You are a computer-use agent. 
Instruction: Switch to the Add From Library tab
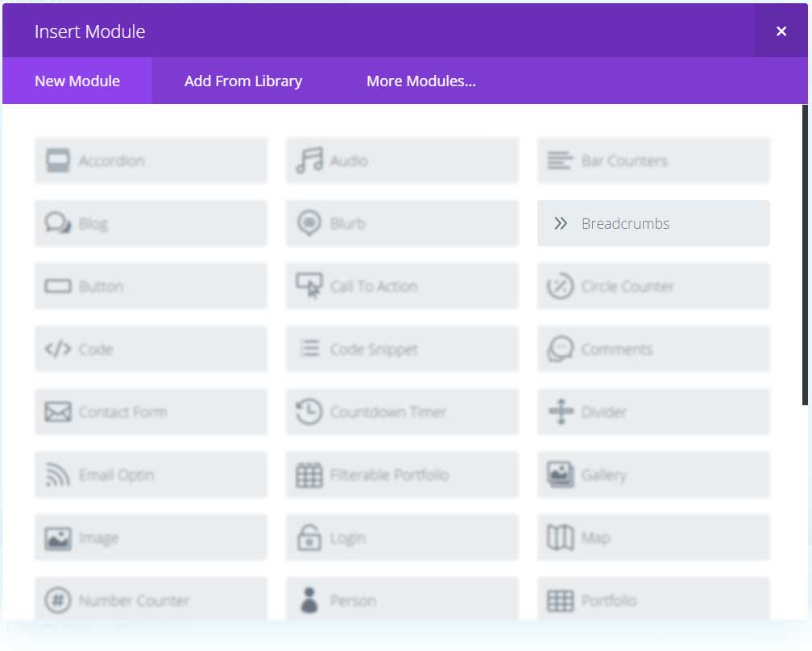[x=243, y=81]
